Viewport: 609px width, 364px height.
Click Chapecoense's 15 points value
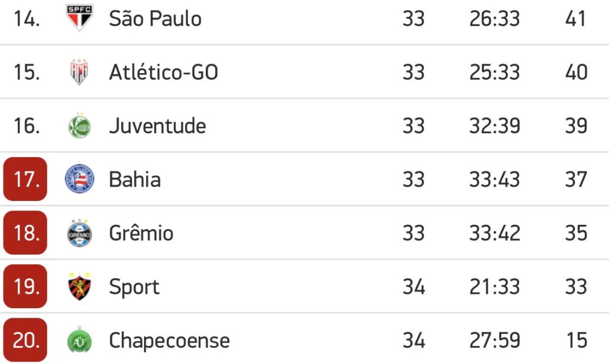(x=576, y=341)
